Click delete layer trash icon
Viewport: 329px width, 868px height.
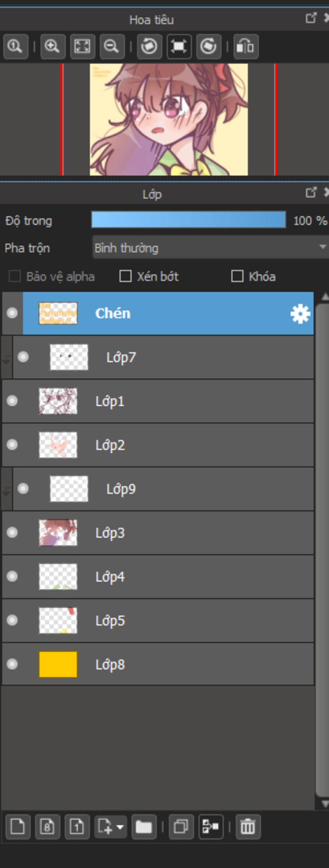coord(248,827)
